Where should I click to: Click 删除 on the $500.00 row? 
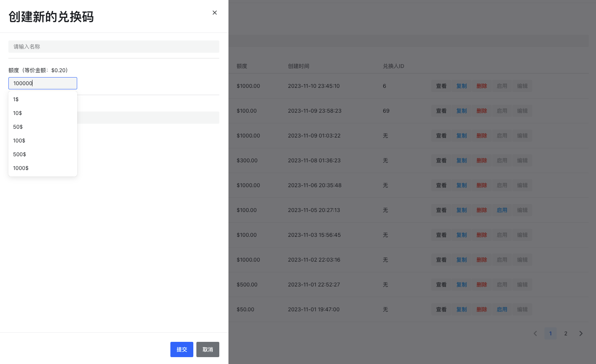(x=482, y=285)
